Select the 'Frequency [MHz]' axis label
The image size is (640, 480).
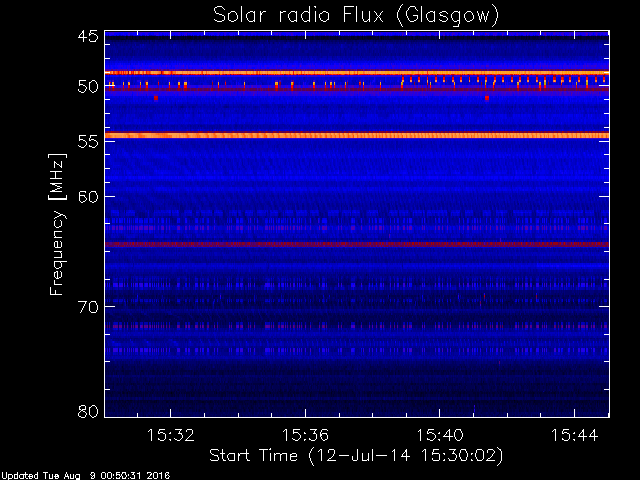pyautogui.click(x=57, y=224)
